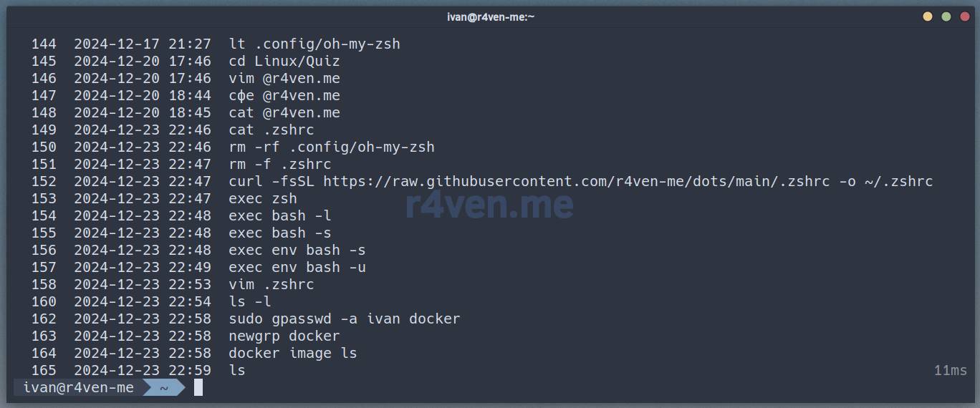This screenshot has height=408, width=980.
Task: Click the 11ms execution time indicator
Action: (950, 370)
